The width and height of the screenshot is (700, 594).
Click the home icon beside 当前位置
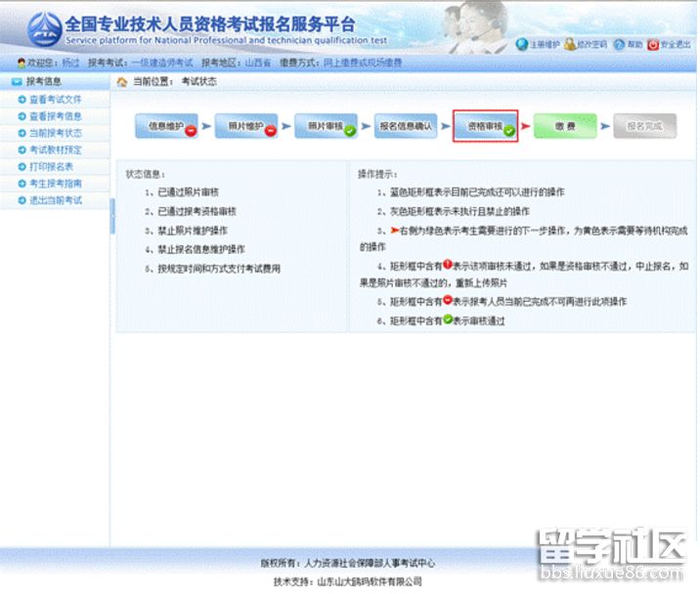point(122,82)
